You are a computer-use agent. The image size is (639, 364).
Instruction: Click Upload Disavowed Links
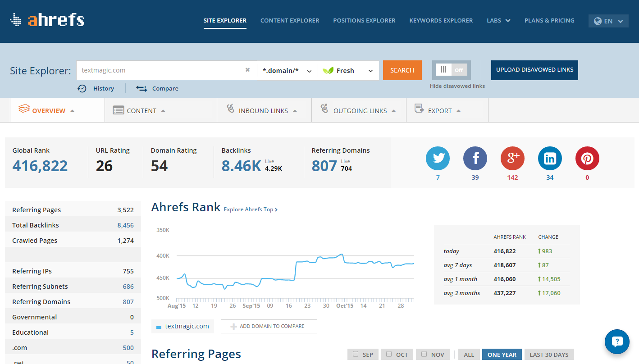click(534, 70)
